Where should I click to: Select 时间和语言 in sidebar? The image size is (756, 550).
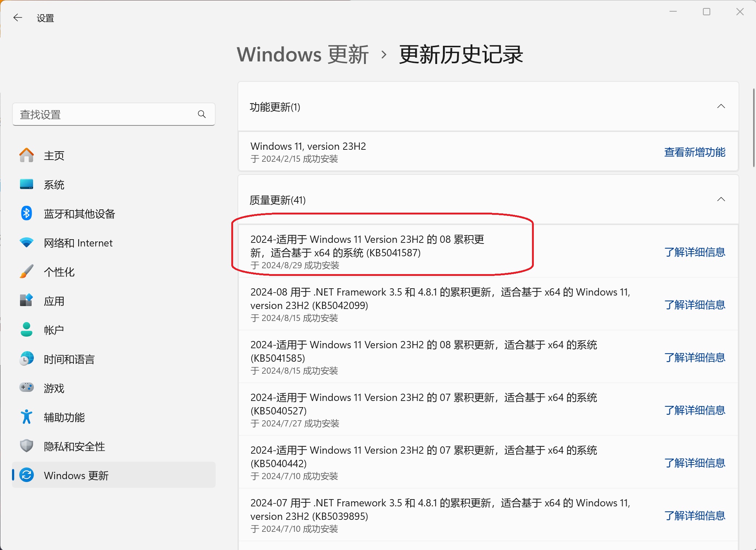(x=114, y=359)
